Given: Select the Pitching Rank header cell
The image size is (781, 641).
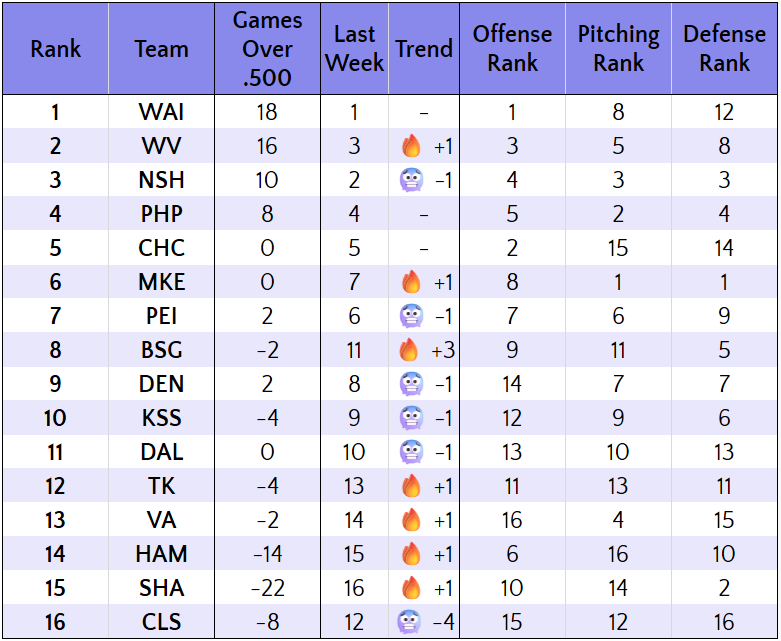Looking at the screenshot, I should click(x=618, y=49).
